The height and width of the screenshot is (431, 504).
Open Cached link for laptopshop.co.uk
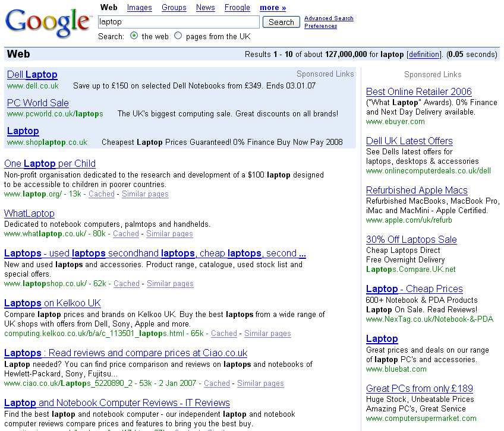[127, 284]
